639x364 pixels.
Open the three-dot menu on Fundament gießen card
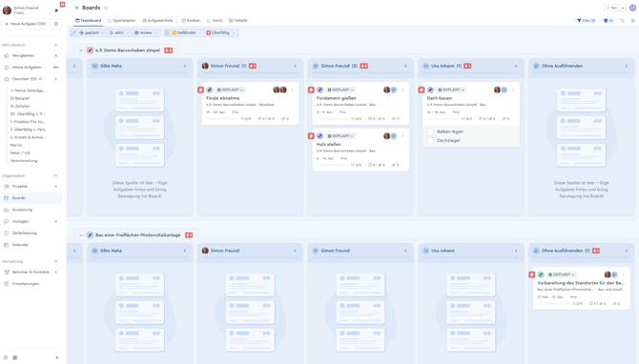coord(402,90)
